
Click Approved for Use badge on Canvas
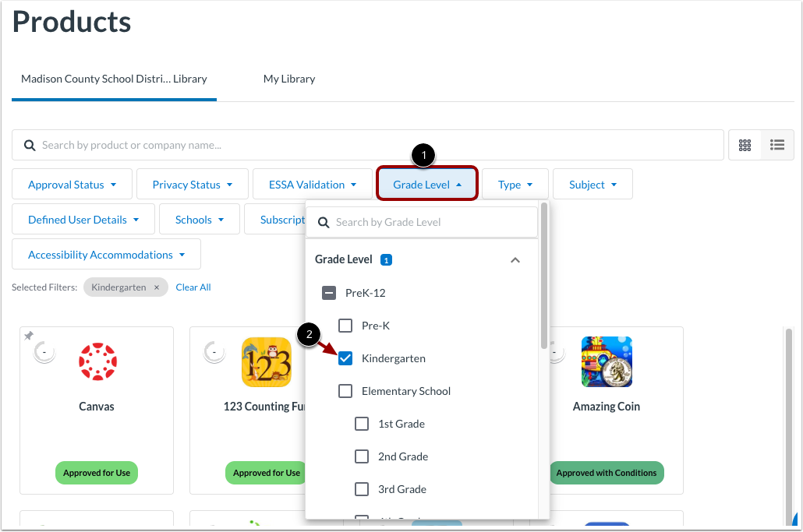tap(97, 473)
